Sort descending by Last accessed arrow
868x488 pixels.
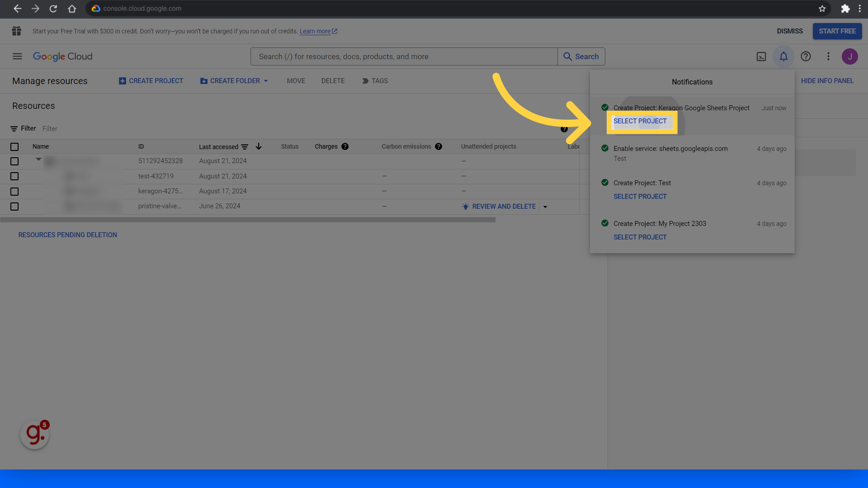point(259,146)
